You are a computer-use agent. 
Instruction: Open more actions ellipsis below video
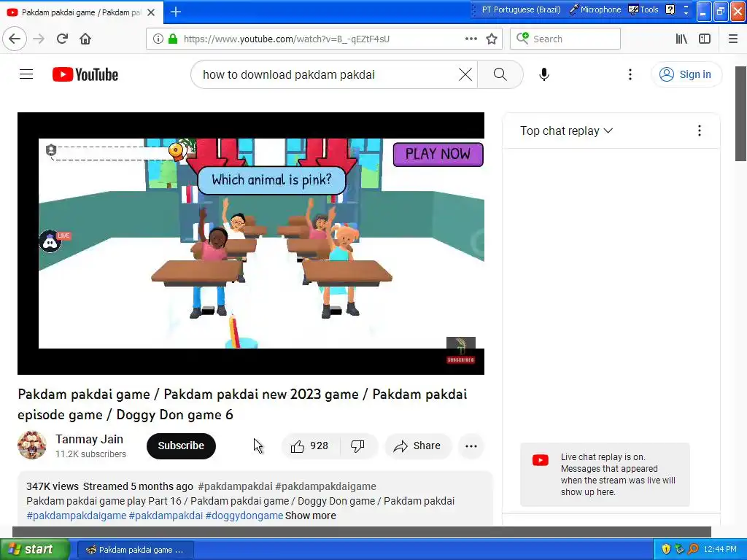(x=471, y=446)
